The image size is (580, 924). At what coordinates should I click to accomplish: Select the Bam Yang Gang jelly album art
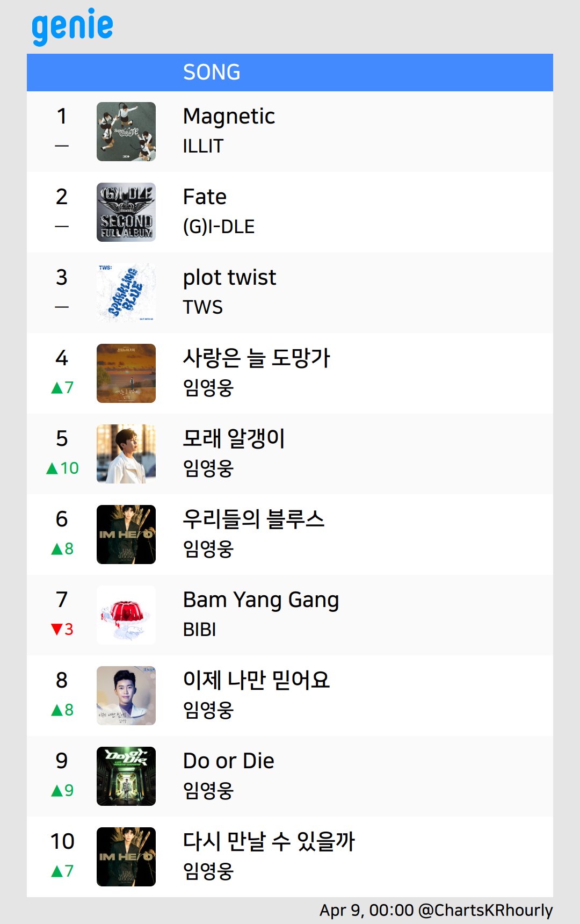tap(126, 615)
